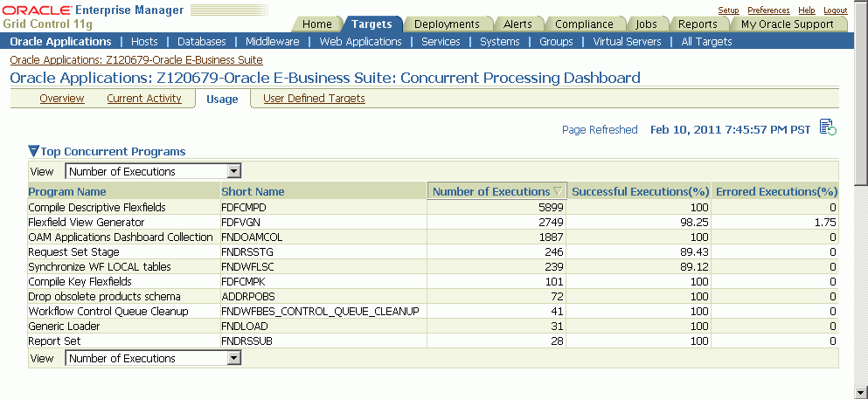Open the Systems subtab
Image resolution: width=868 pixels, height=399 pixels.
tap(500, 41)
